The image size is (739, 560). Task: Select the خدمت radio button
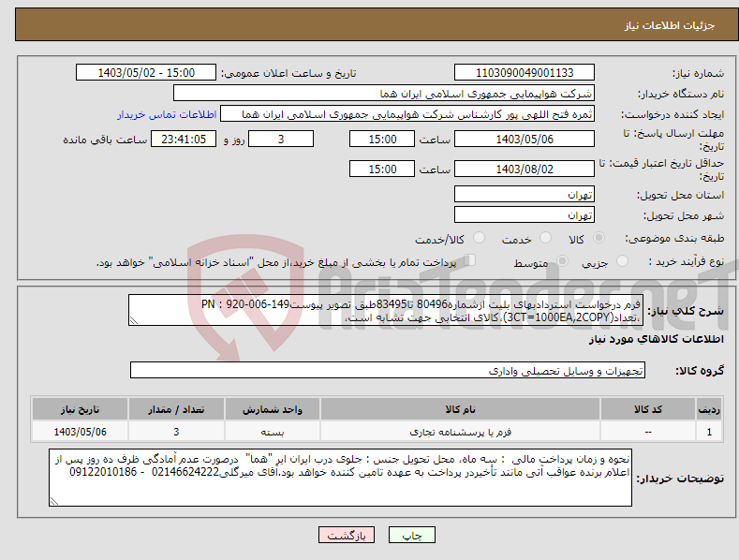point(545,238)
